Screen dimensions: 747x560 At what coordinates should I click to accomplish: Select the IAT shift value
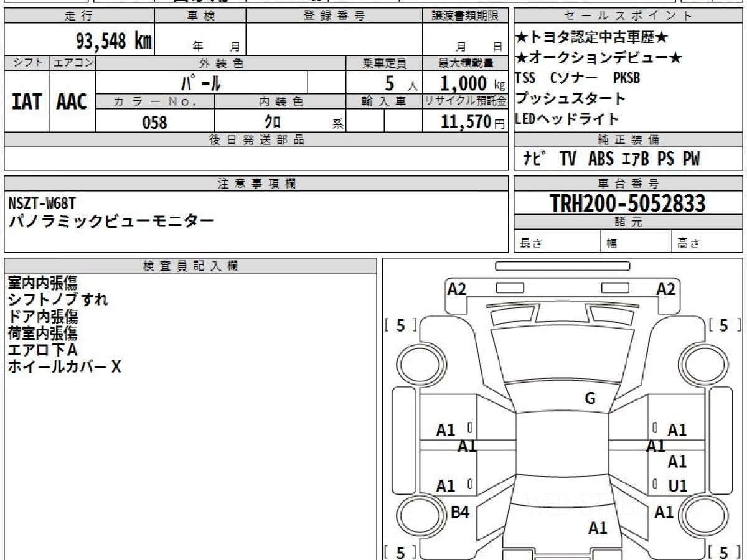27,101
